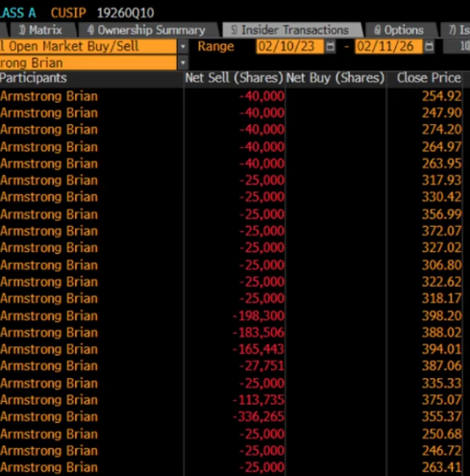Click the -198,300 net sell value

[x=259, y=316]
